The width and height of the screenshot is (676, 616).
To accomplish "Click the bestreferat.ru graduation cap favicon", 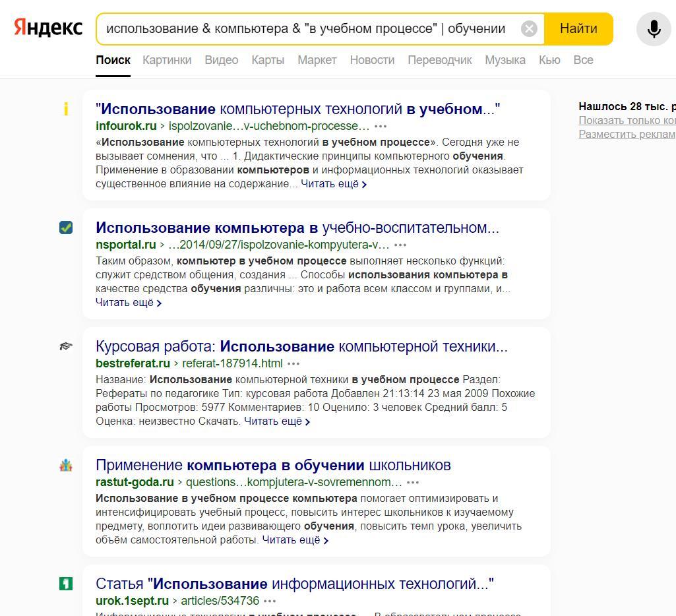I will [x=66, y=346].
